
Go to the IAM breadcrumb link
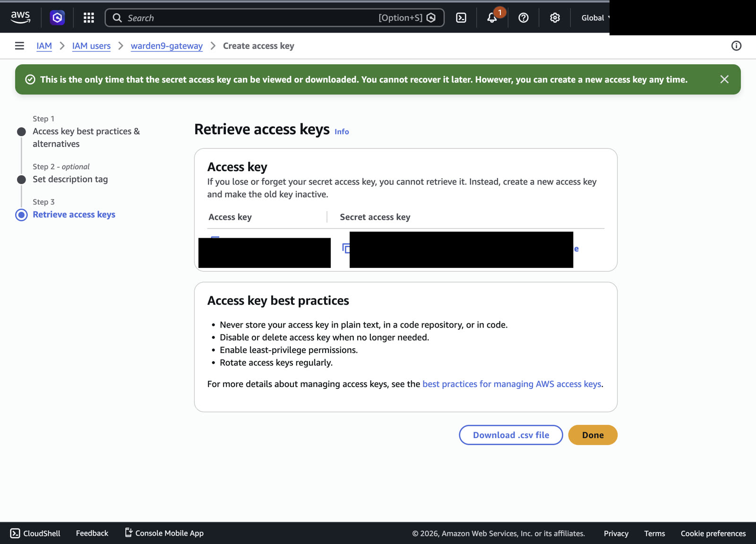pos(44,46)
